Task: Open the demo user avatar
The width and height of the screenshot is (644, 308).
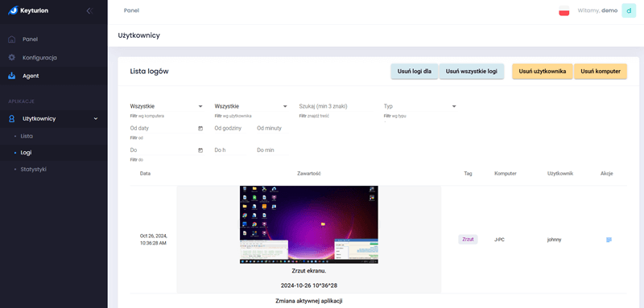Action: [629, 10]
